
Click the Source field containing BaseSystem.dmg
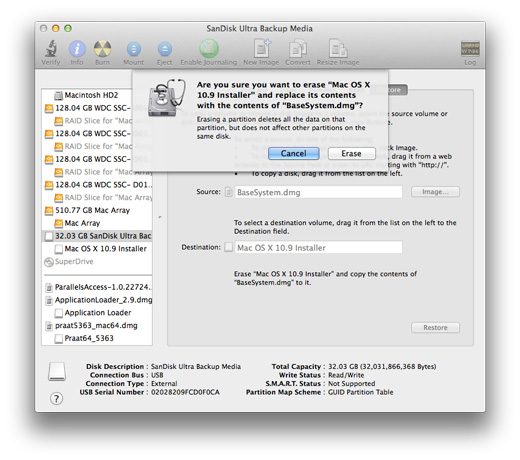pos(318,192)
